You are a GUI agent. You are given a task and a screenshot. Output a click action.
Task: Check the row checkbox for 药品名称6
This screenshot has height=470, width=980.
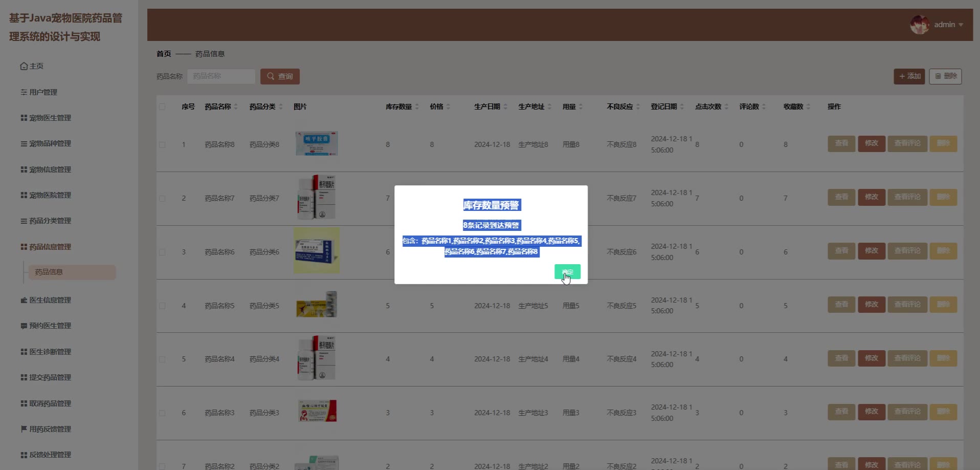click(162, 252)
